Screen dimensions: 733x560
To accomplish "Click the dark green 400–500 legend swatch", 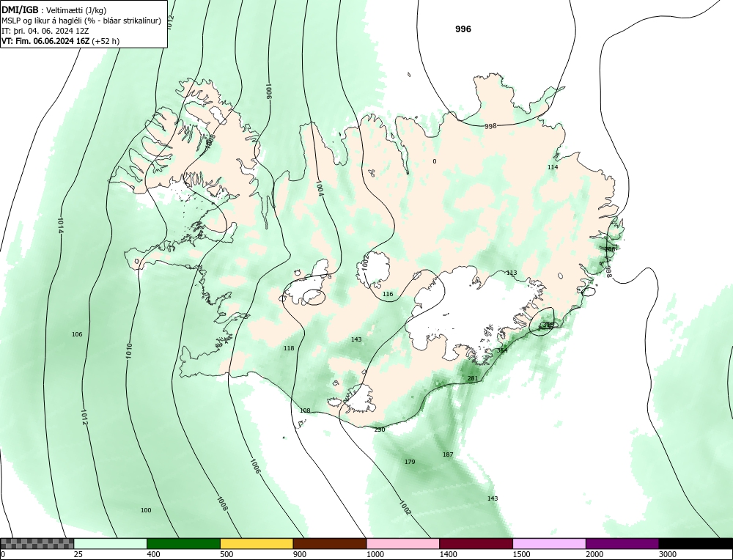I will 183,543.
